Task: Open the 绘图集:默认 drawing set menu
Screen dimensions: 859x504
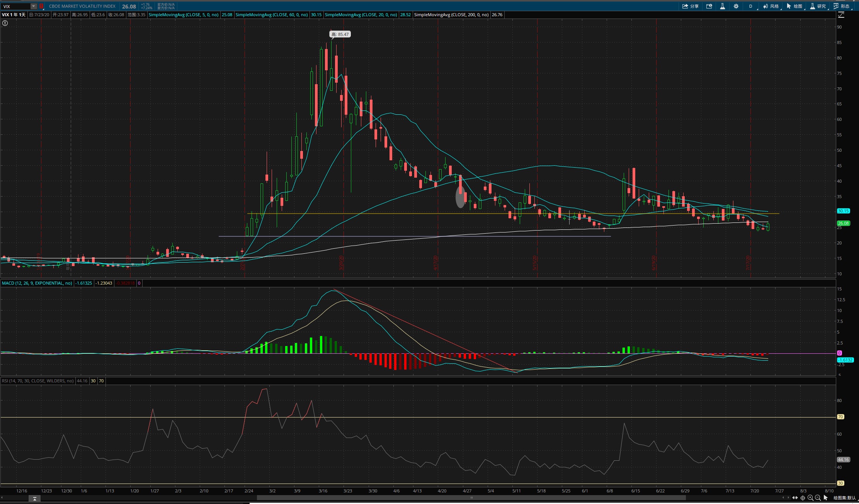Action: pyautogui.click(x=844, y=498)
